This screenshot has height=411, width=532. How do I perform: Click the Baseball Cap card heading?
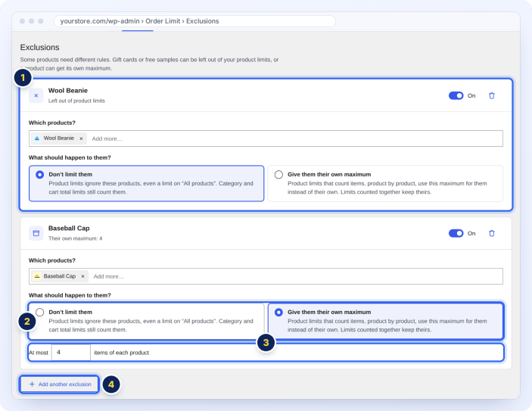point(69,228)
